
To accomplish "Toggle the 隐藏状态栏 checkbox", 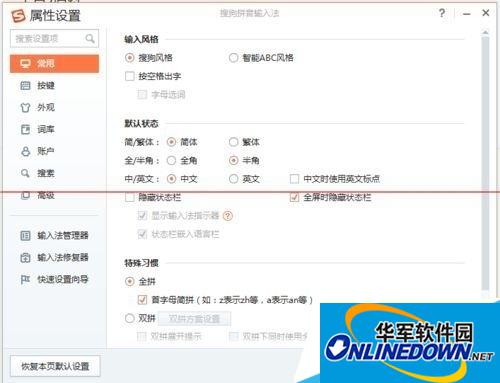I will pyautogui.click(x=129, y=197).
